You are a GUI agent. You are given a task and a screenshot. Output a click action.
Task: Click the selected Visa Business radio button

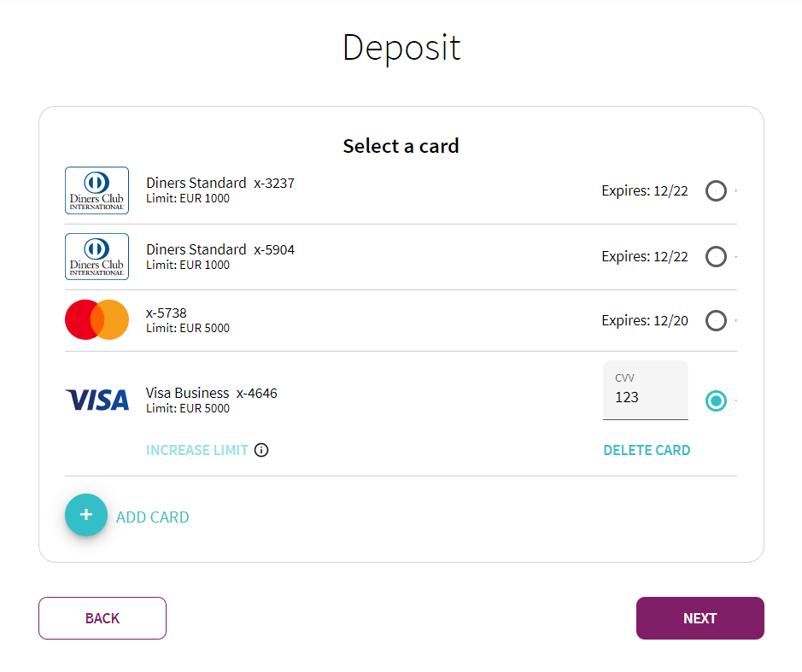(716, 400)
